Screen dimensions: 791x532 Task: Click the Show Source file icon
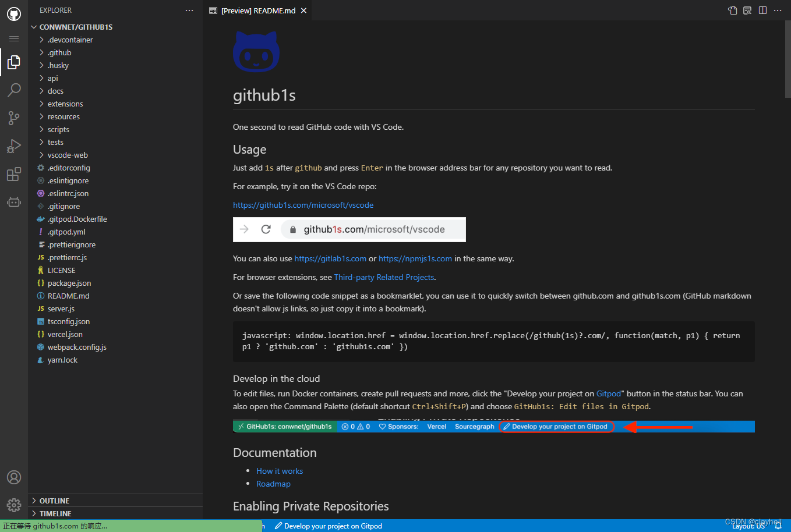733,10
